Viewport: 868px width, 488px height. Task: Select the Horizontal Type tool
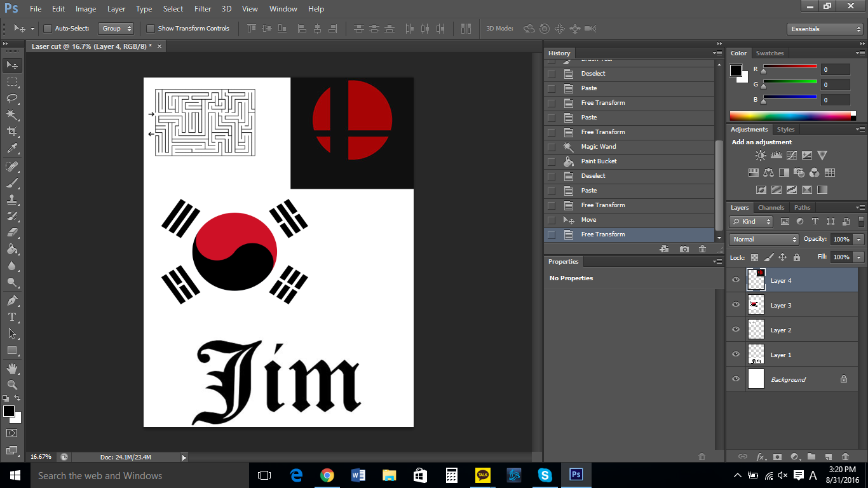pyautogui.click(x=12, y=317)
